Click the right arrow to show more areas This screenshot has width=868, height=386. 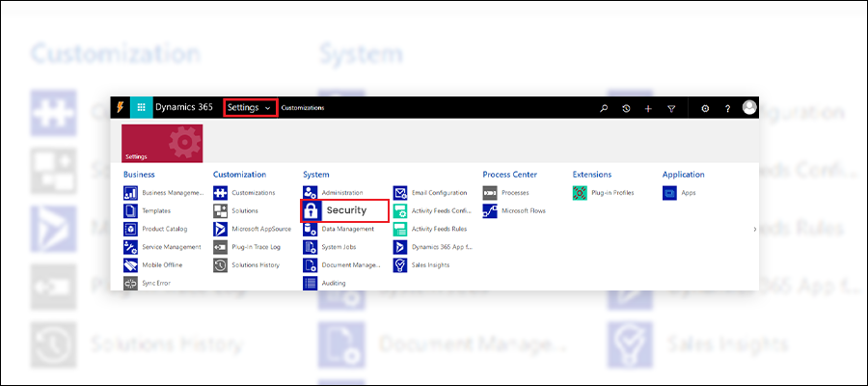pos(755,230)
